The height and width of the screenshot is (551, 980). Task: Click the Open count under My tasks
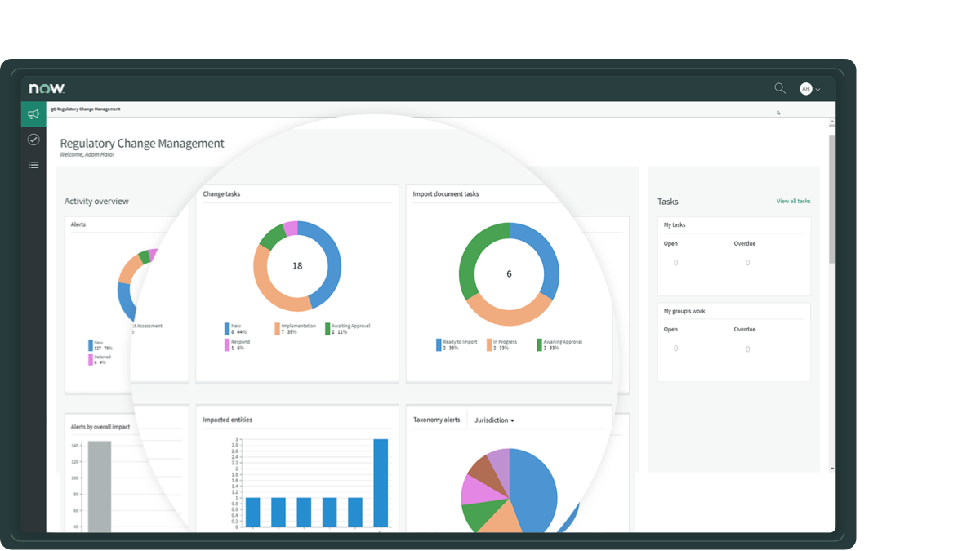675,263
